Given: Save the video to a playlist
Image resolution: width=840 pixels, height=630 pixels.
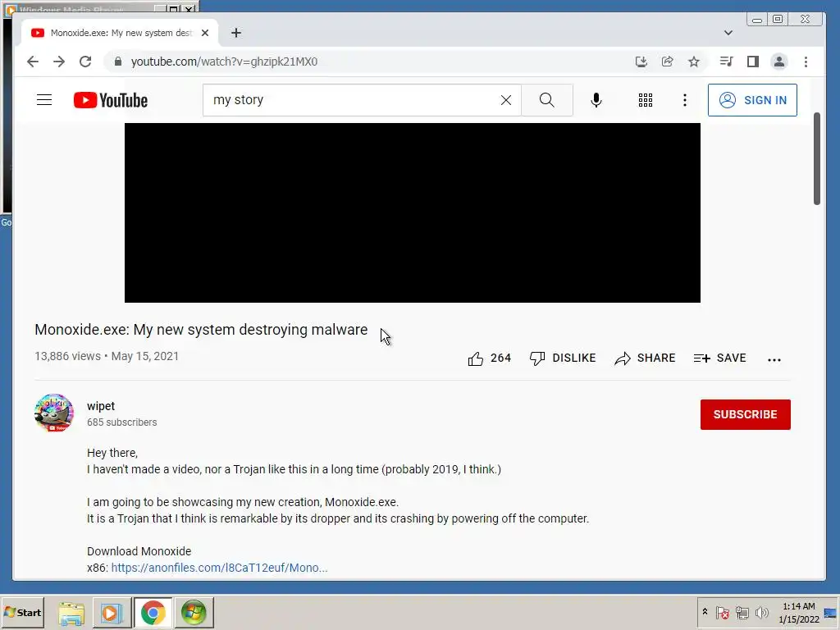Looking at the screenshot, I should 719,358.
